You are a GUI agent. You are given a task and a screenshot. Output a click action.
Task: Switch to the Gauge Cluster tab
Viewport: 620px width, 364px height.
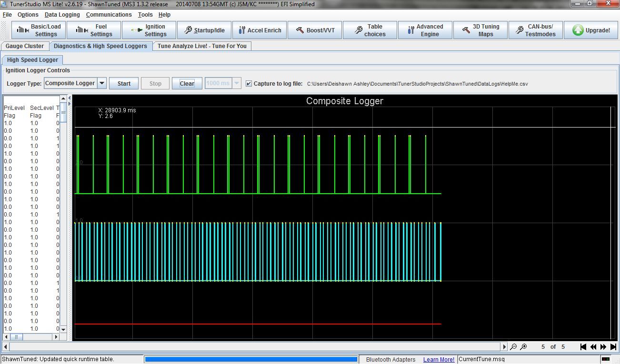point(25,46)
